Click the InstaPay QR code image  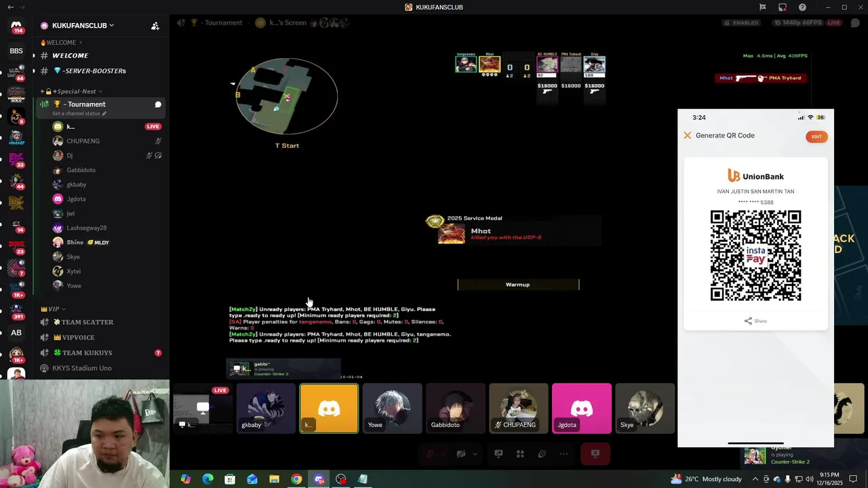755,256
